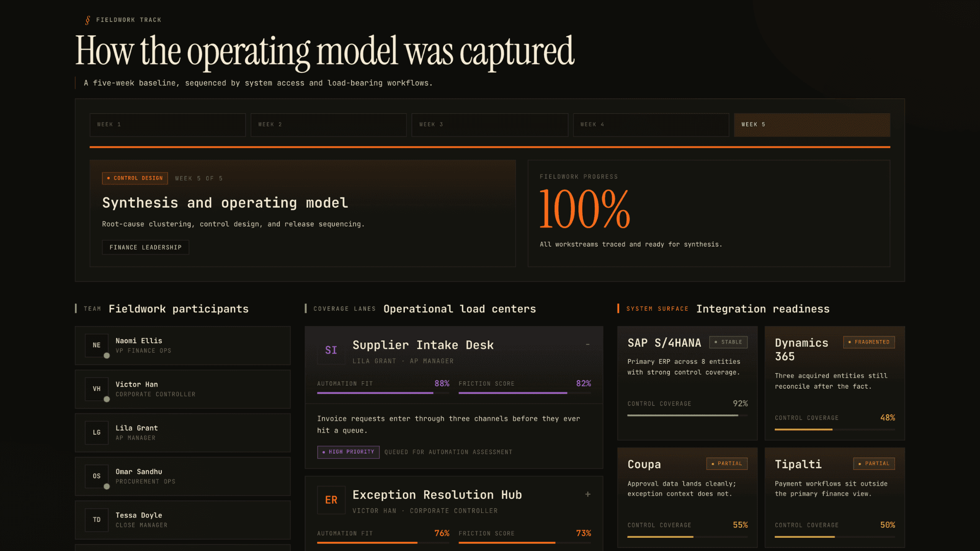Screen dimensions: 980x551
Task: Click Victor Han's VH avatar badge
Action: pos(96,389)
